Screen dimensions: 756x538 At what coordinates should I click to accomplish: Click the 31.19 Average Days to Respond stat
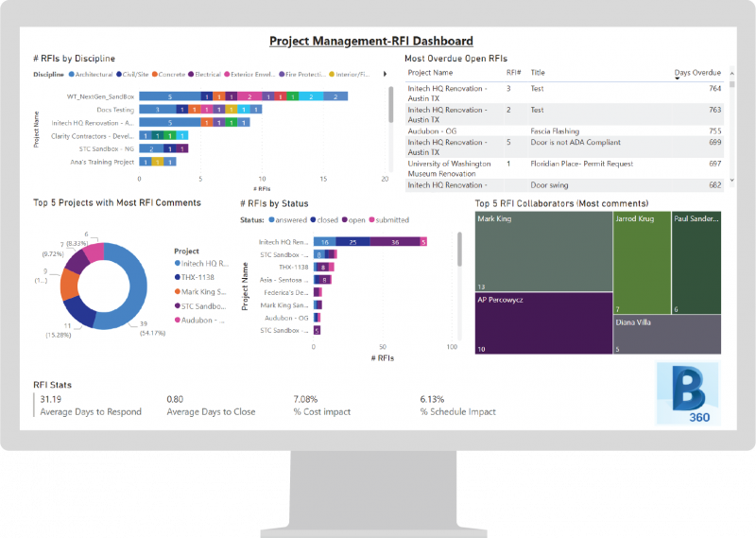tap(91, 406)
